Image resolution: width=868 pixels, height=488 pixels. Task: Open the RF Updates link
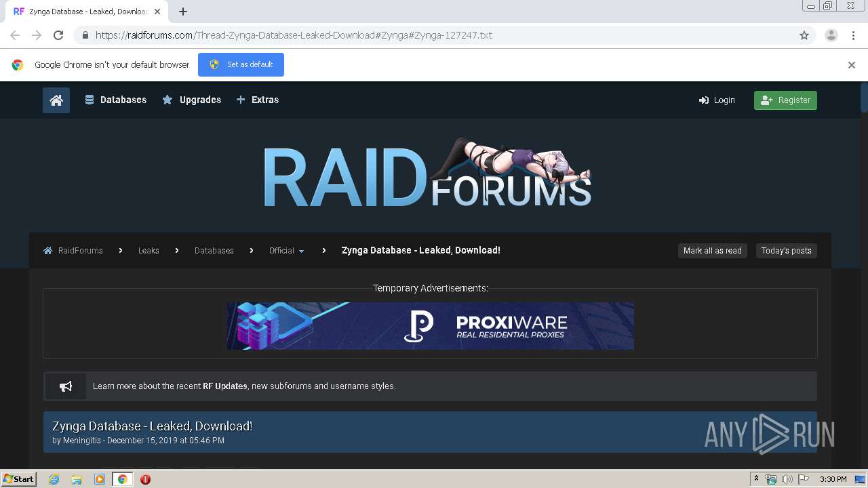tap(225, 386)
